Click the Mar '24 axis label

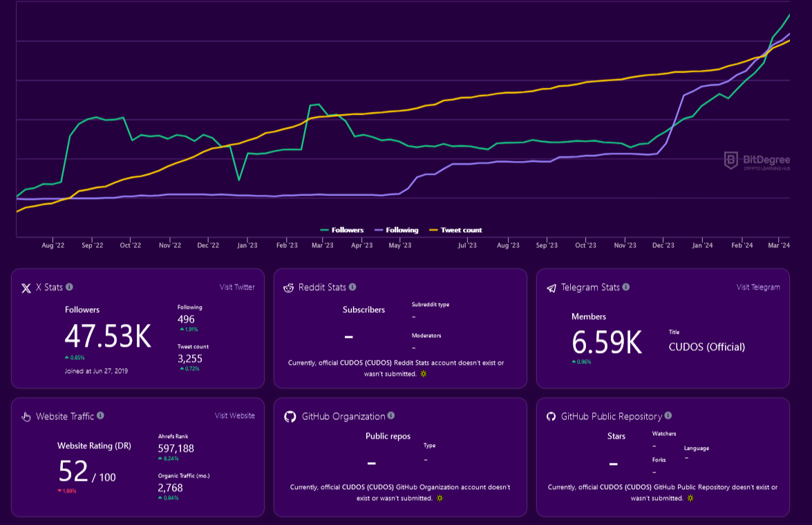point(779,245)
